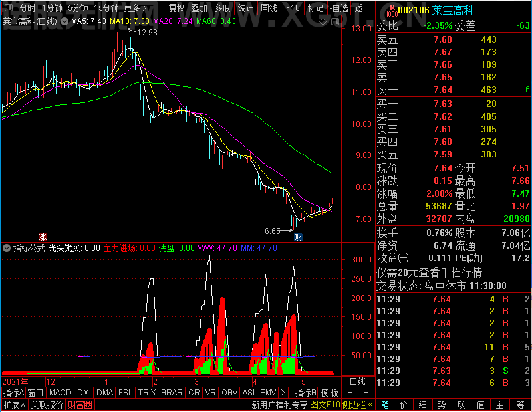Open the F10 company info
Image resolution: width=532 pixels, height=412 pixels.
[293, 8]
